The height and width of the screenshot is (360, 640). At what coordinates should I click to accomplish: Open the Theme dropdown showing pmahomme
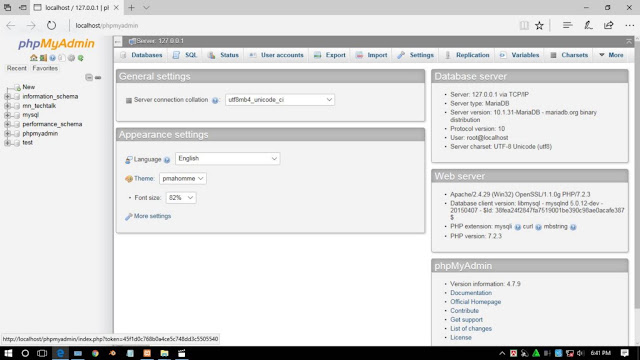point(182,178)
